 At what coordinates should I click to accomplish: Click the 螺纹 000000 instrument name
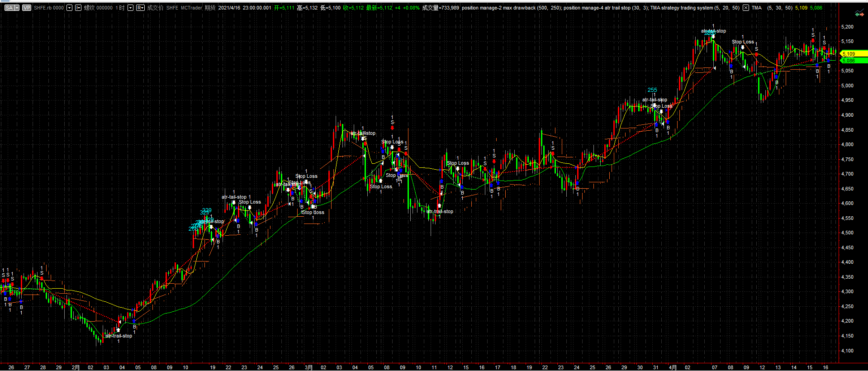[98, 8]
